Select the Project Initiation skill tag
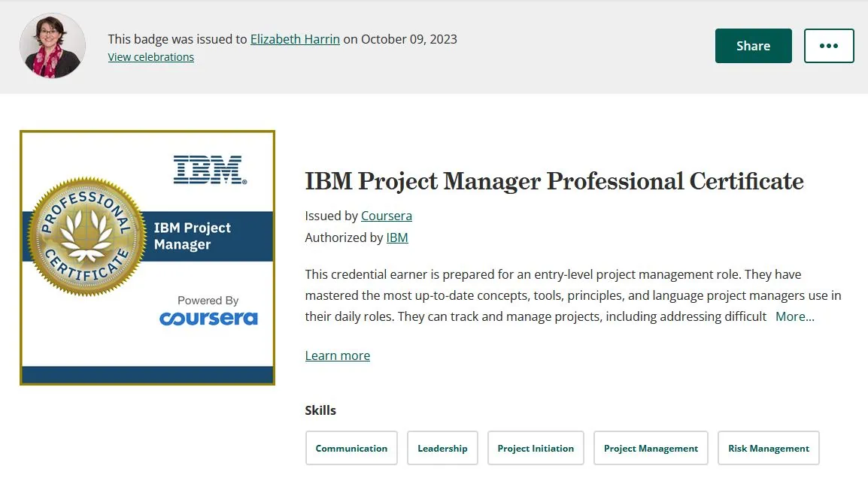The height and width of the screenshot is (493, 868). click(536, 448)
